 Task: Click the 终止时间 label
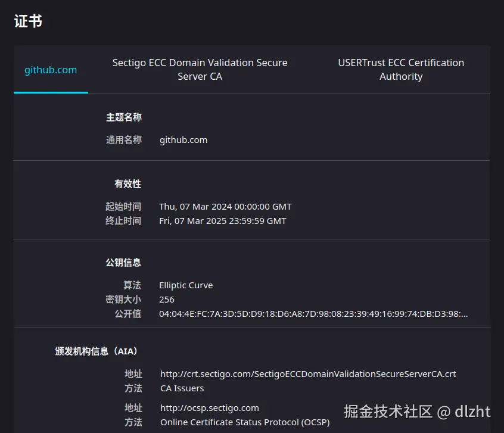coord(123,221)
